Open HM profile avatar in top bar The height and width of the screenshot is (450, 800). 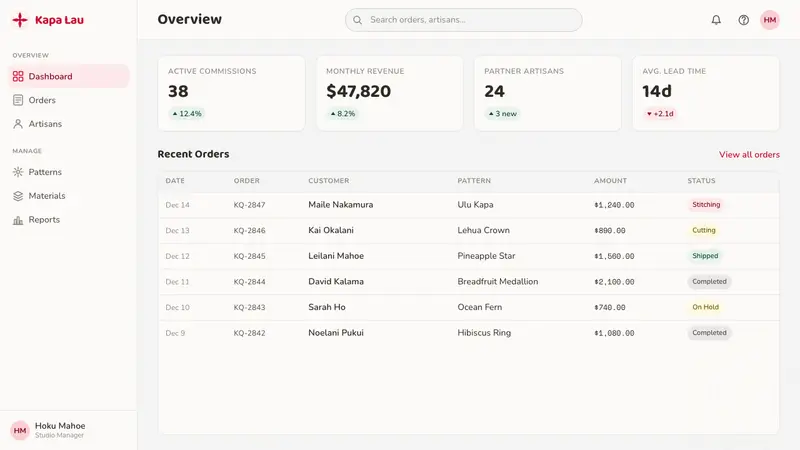[x=770, y=20]
